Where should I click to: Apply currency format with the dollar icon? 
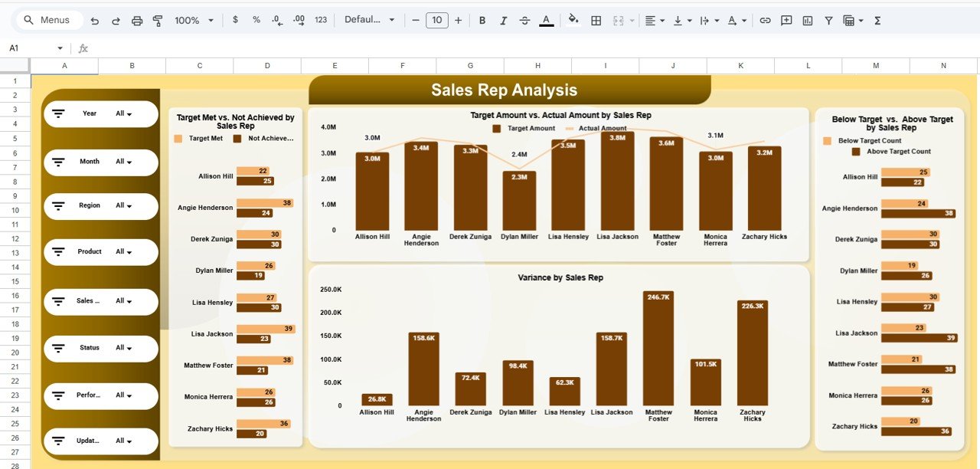click(235, 20)
